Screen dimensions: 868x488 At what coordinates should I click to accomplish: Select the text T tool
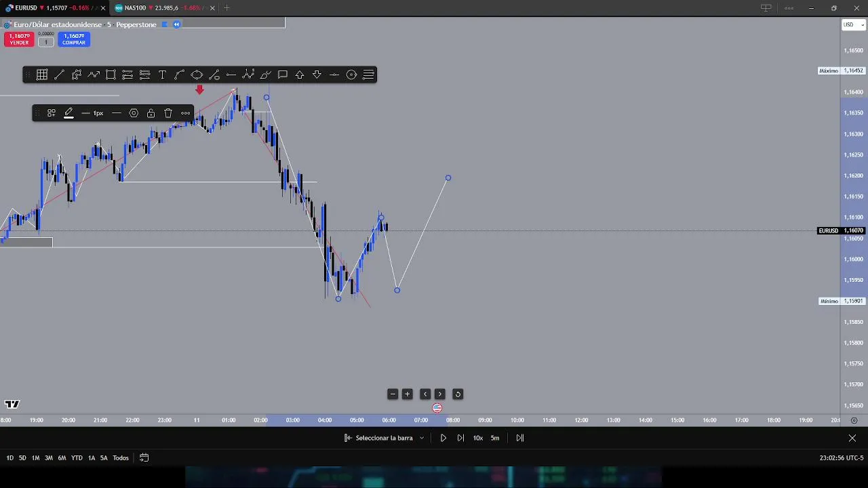[162, 75]
